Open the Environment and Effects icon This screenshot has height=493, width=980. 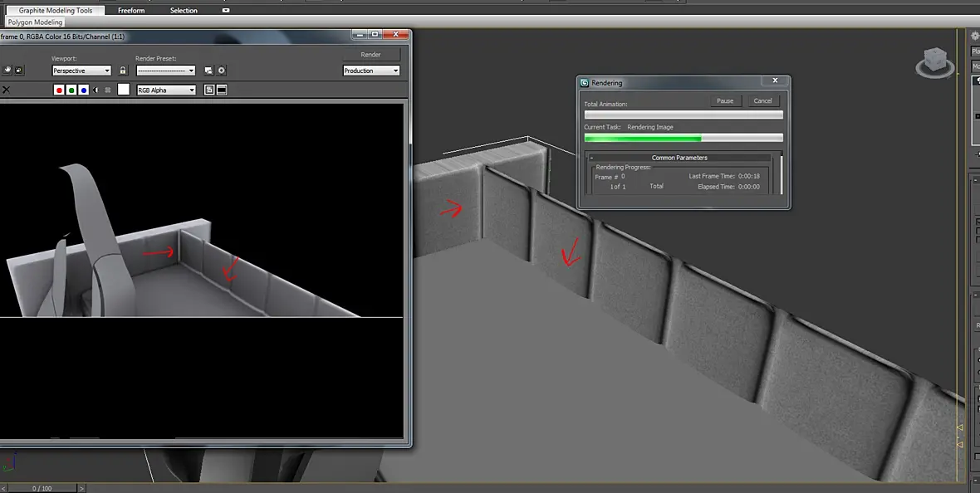click(x=221, y=71)
